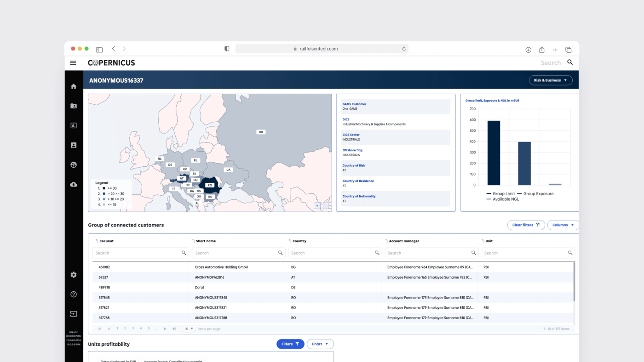Click the cloud download sidebar icon
The image size is (644, 362).
click(x=74, y=184)
